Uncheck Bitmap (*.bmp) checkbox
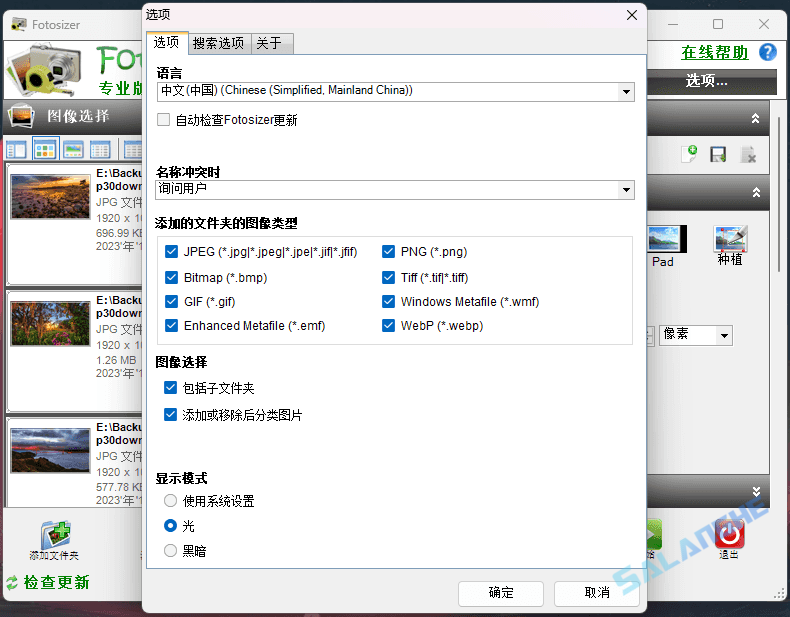Viewport: 790px width, 617px height. click(172, 278)
